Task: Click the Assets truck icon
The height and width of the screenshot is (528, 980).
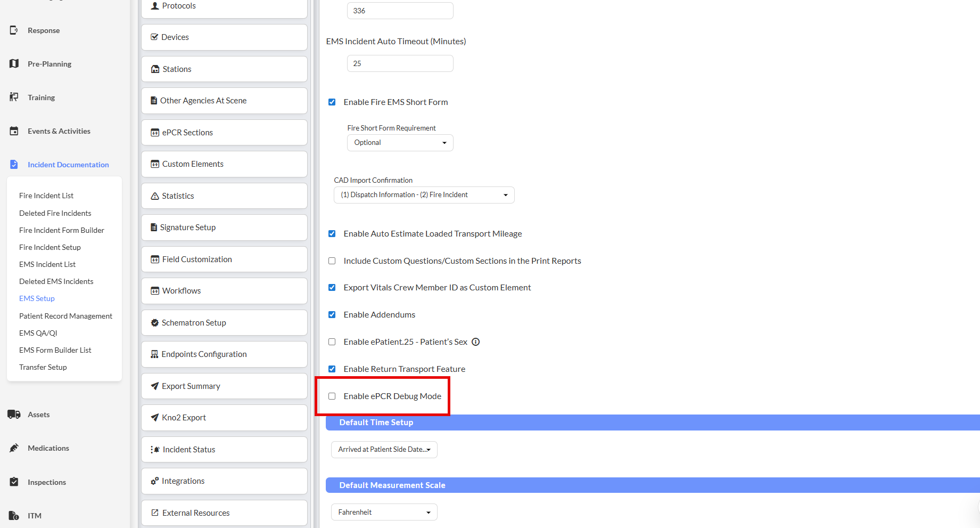Action: [x=14, y=415]
